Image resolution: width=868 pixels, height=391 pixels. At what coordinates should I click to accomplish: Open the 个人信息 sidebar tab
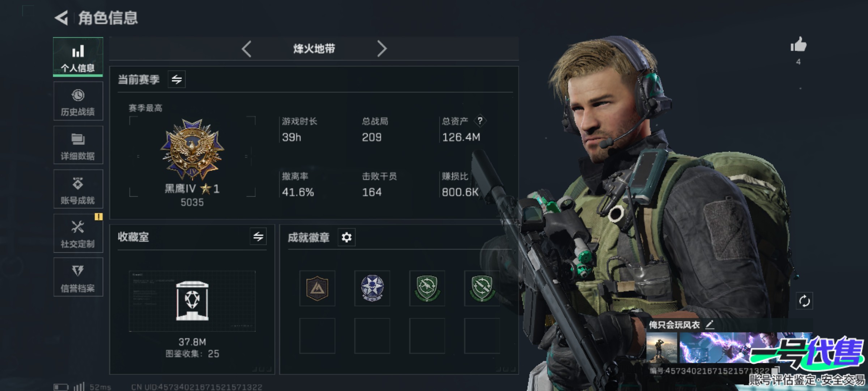pyautogui.click(x=78, y=57)
